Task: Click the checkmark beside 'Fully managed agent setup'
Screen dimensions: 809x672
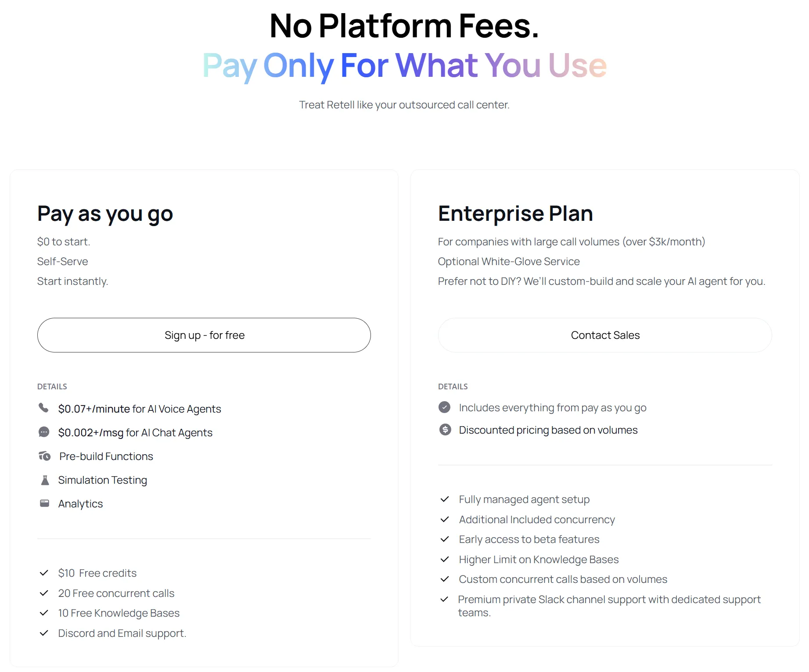Action: [x=445, y=499]
